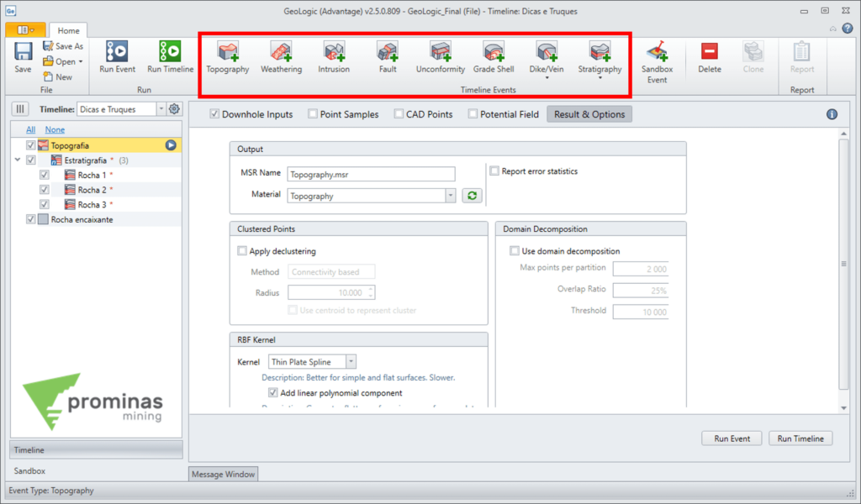
Task: Open the Material dropdown
Action: click(451, 196)
